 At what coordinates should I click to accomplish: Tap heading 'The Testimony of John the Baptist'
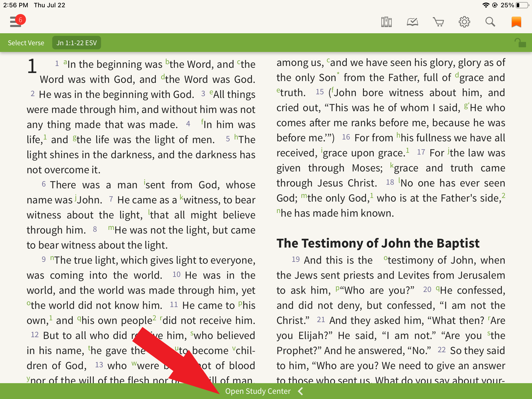[x=378, y=243]
